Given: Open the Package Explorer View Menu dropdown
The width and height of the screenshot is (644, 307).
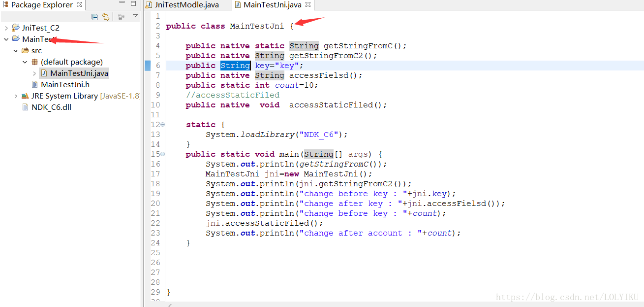Looking at the screenshot, I should [x=134, y=17].
